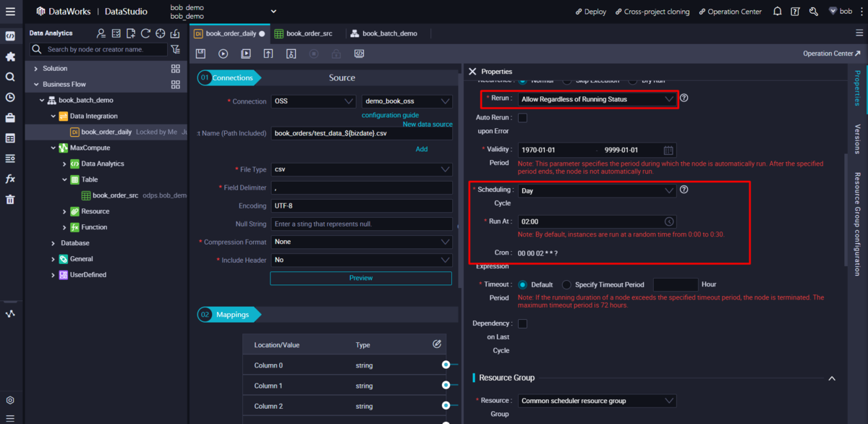Click the help icon beside Scheduling Cycle
Image resolution: width=868 pixels, height=424 pixels.
click(684, 190)
